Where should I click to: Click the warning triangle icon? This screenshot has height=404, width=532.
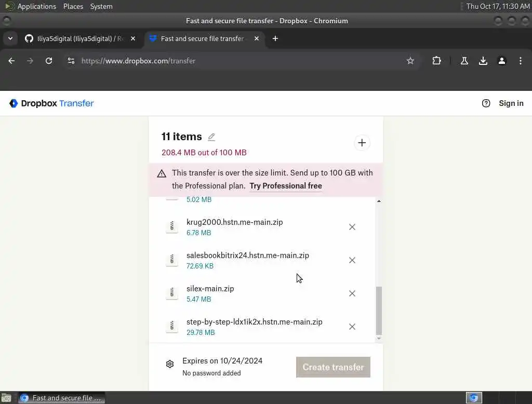coord(162,173)
